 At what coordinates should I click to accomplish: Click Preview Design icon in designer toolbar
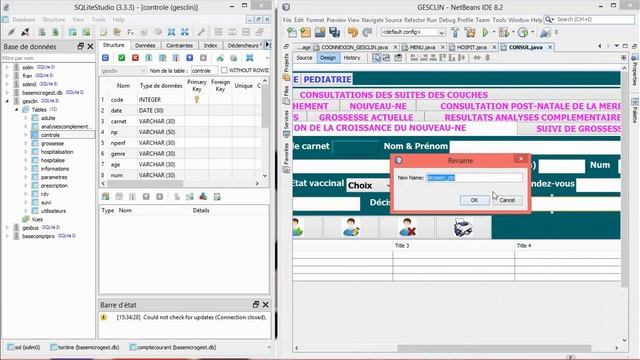[x=398, y=58]
